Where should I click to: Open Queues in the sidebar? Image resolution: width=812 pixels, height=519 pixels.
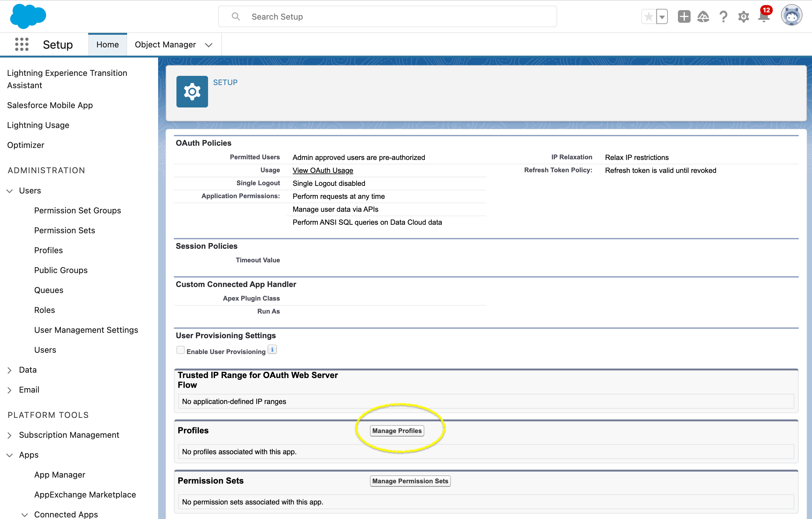point(49,290)
